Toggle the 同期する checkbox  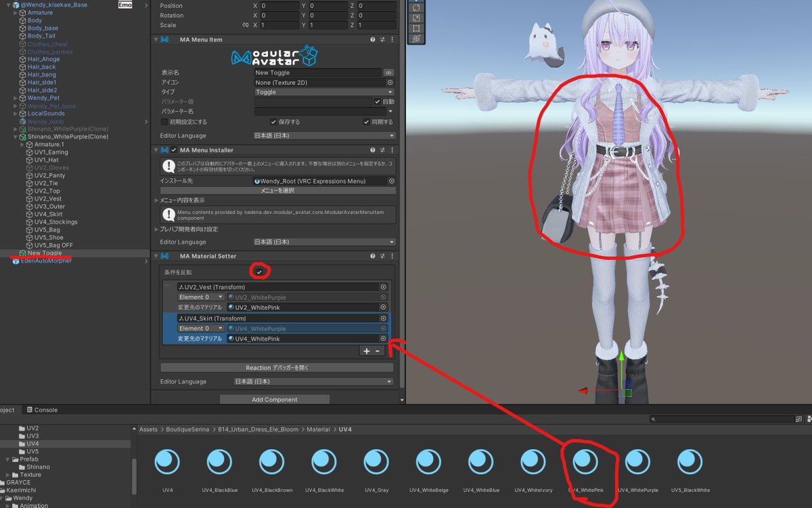365,122
